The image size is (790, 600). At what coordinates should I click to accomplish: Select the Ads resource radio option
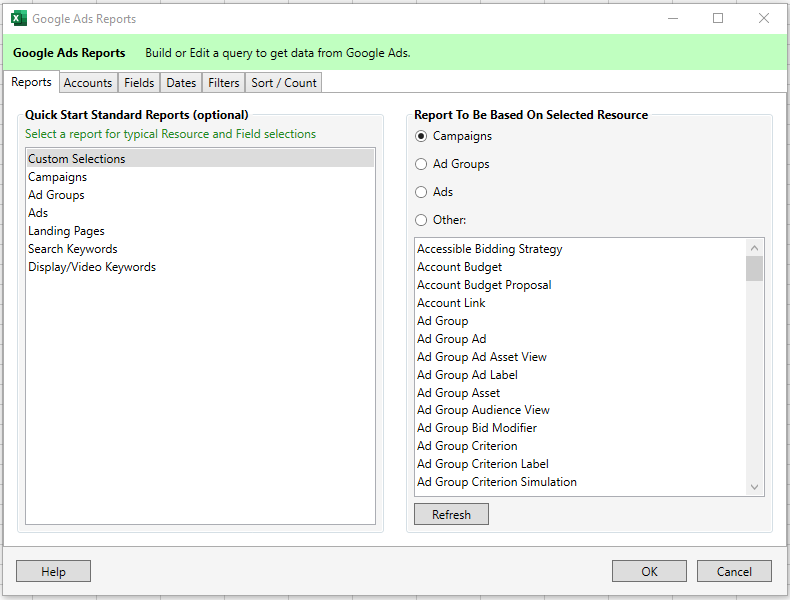pos(421,192)
